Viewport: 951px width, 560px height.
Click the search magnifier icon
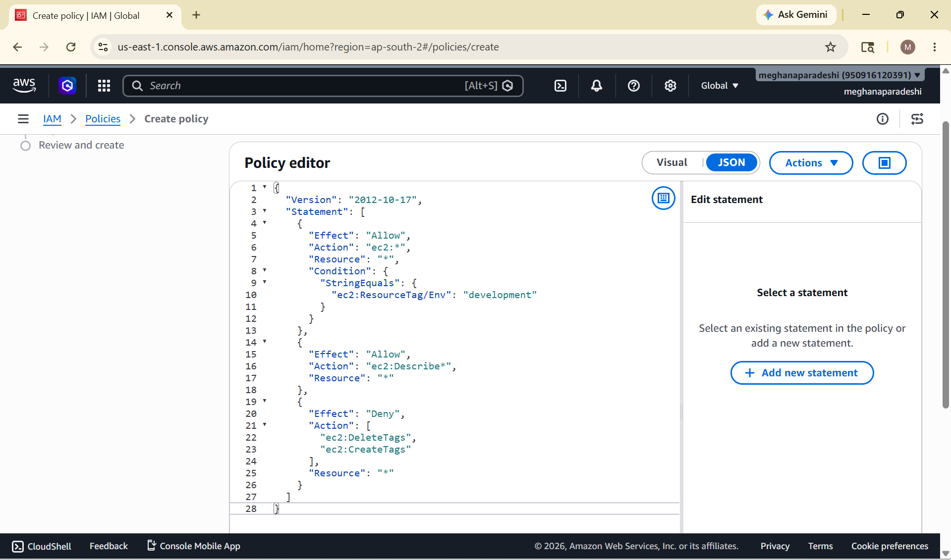click(137, 86)
